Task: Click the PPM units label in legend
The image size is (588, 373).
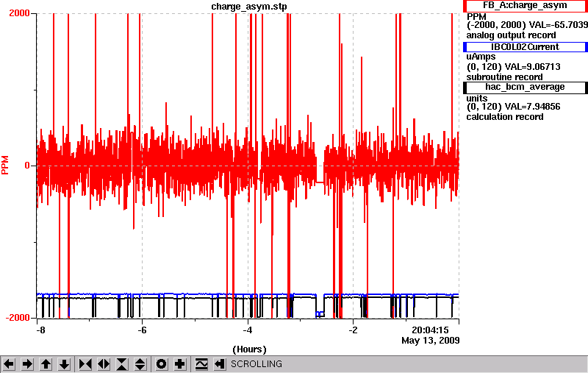Action: pos(476,17)
